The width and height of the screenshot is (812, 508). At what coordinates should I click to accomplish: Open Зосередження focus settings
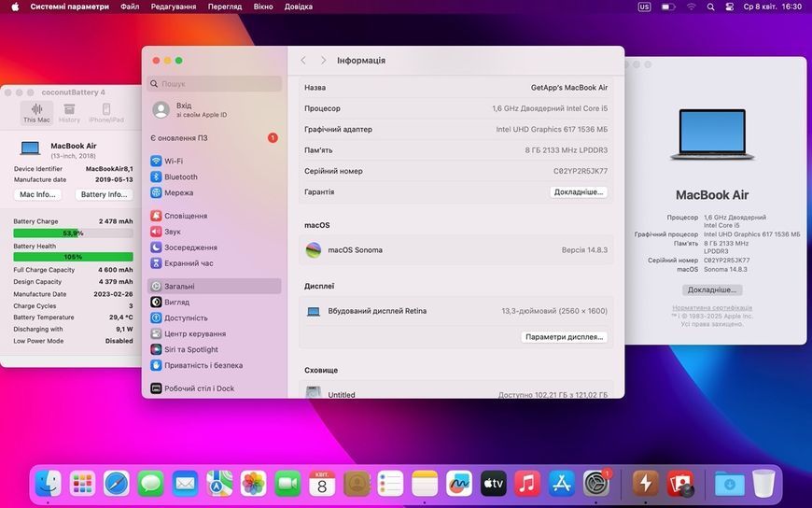click(x=215, y=247)
